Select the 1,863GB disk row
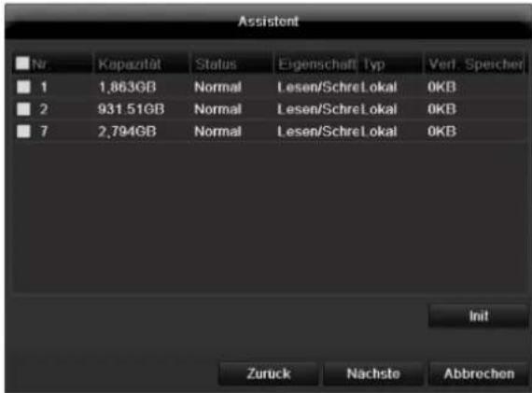The image size is (532, 393). point(269,87)
